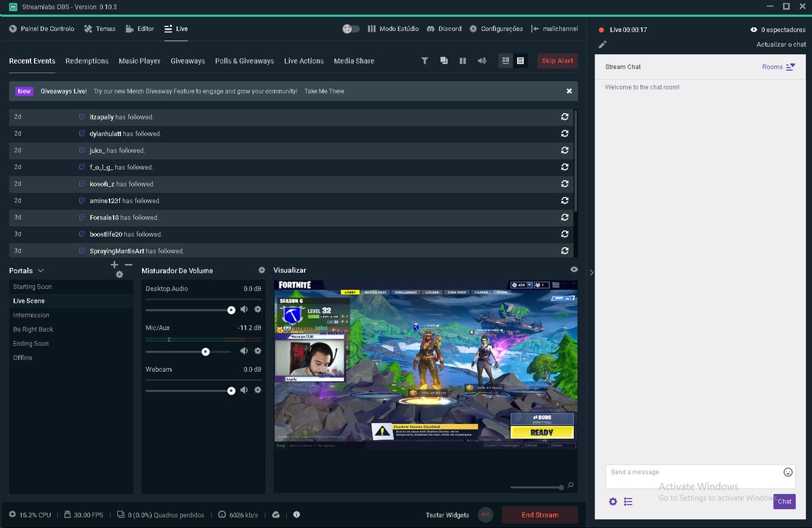This screenshot has height=528, width=812.
Task: Click the Skip Alert button
Action: [558, 61]
